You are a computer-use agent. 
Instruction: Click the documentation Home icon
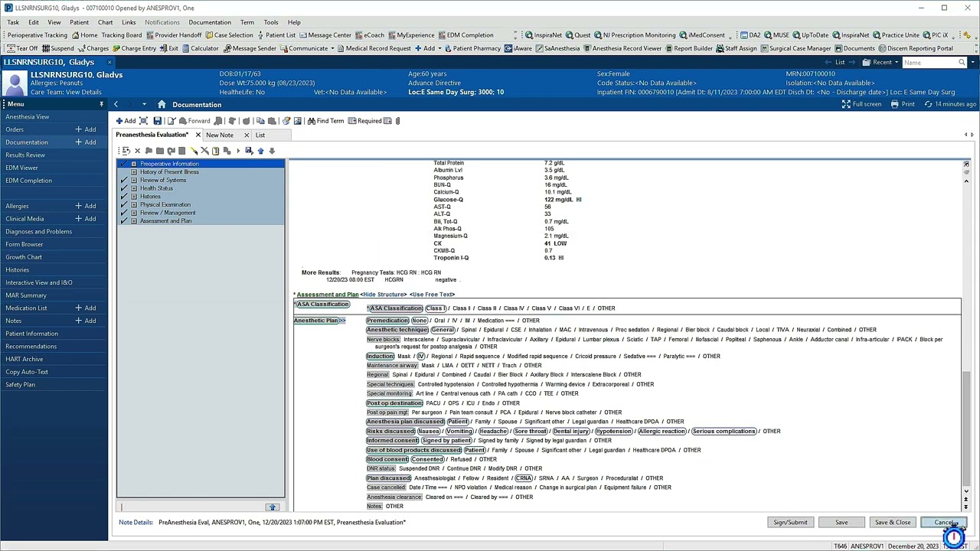point(162,104)
